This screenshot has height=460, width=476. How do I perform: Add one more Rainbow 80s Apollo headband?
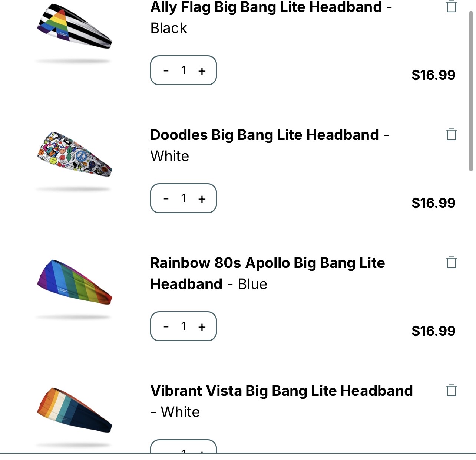coord(202,327)
